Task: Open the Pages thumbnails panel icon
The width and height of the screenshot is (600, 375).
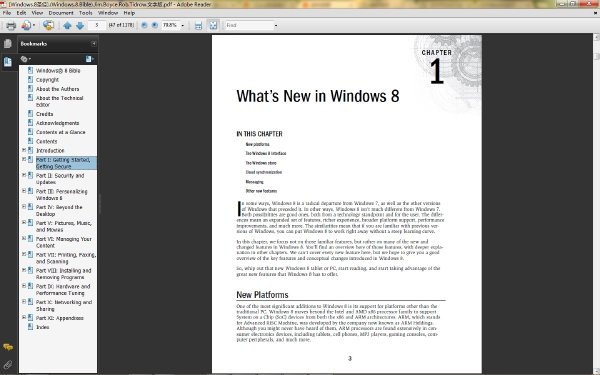Action: click(x=8, y=44)
